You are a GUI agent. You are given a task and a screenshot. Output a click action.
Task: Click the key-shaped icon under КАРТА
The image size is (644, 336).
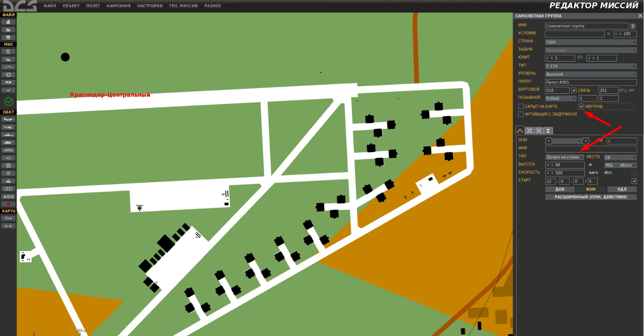[8, 218]
